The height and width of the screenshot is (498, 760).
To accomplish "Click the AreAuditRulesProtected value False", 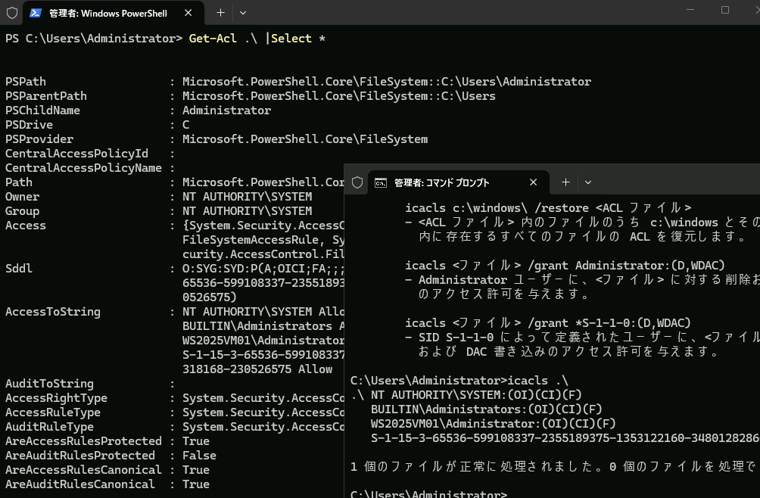I will 199,456.
